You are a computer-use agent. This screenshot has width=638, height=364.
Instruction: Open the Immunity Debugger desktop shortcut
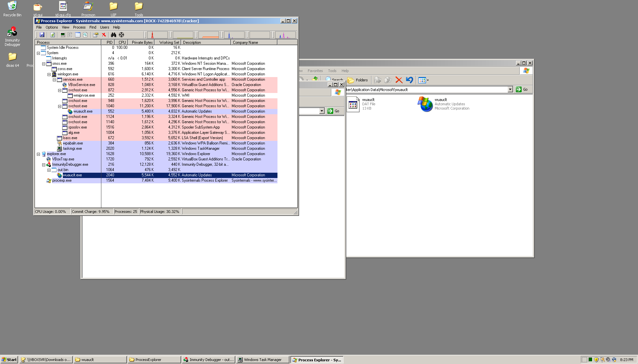12,37
